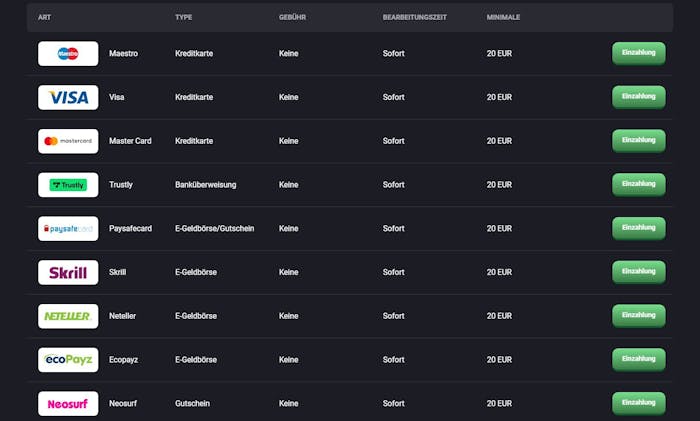This screenshot has height=421, width=700.
Task: Click Einzahlung button for Neosurf
Action: tap(638, 403)
